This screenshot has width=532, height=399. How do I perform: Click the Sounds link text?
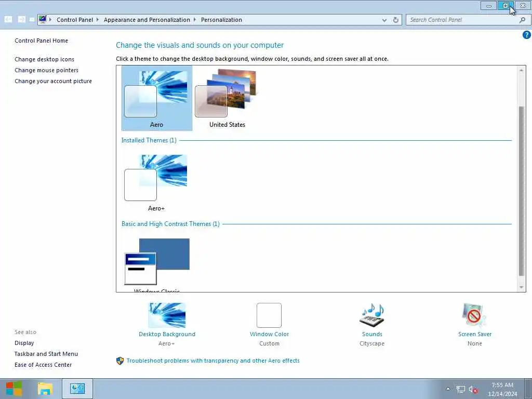click(372, 334)
